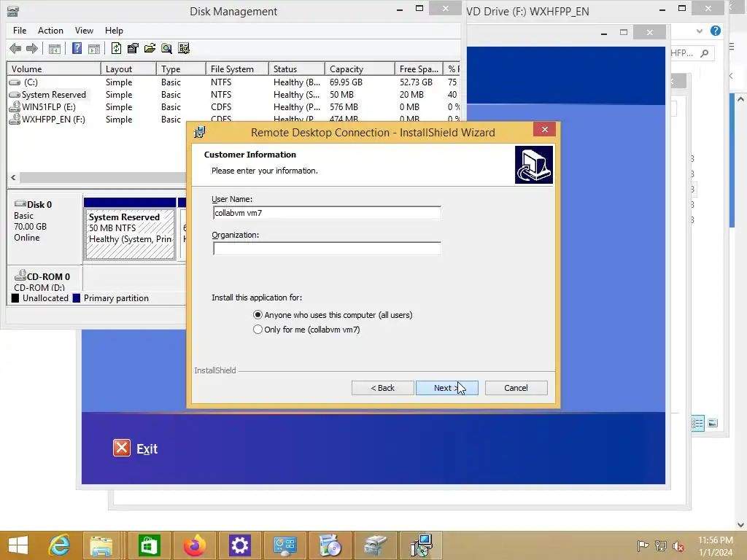Image resolution: width=747 pixels, height=560 pixels.
Task: Open the Action menu in Disk Management
Action: click(x=50, y=31)
